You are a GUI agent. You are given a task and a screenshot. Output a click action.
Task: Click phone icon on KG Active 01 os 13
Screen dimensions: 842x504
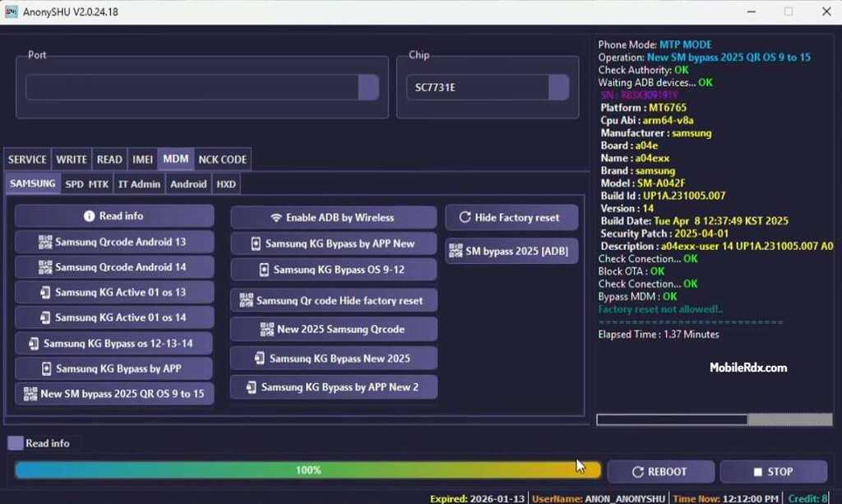(x=46, y=293)
